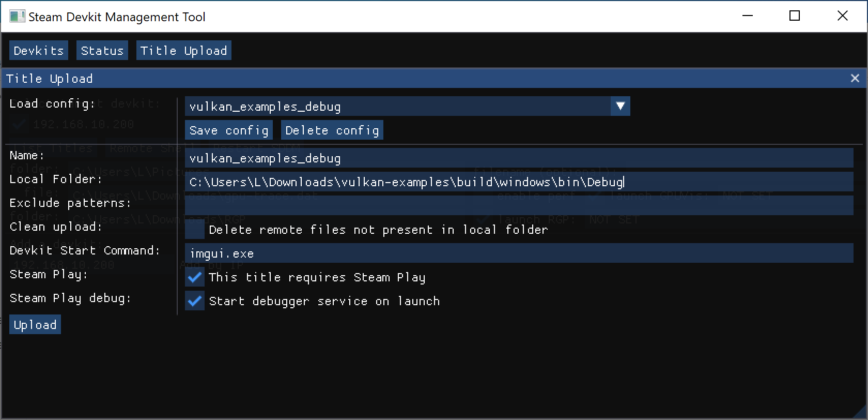Screen dimensions: 868x420
Task: Maximize the Steam Devkit Management Tool window
Action: pyautogui.click(x=795, y=16)
